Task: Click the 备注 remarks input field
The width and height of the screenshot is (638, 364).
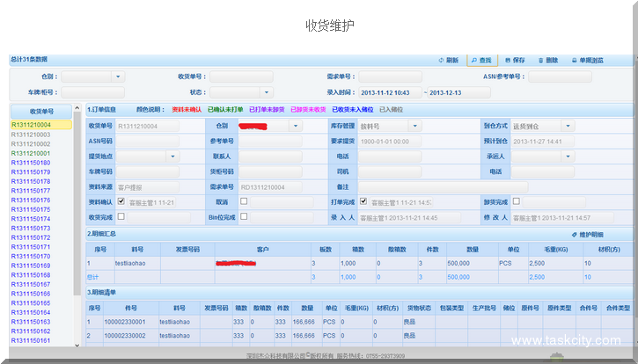Action: click(x=444, y=187)
